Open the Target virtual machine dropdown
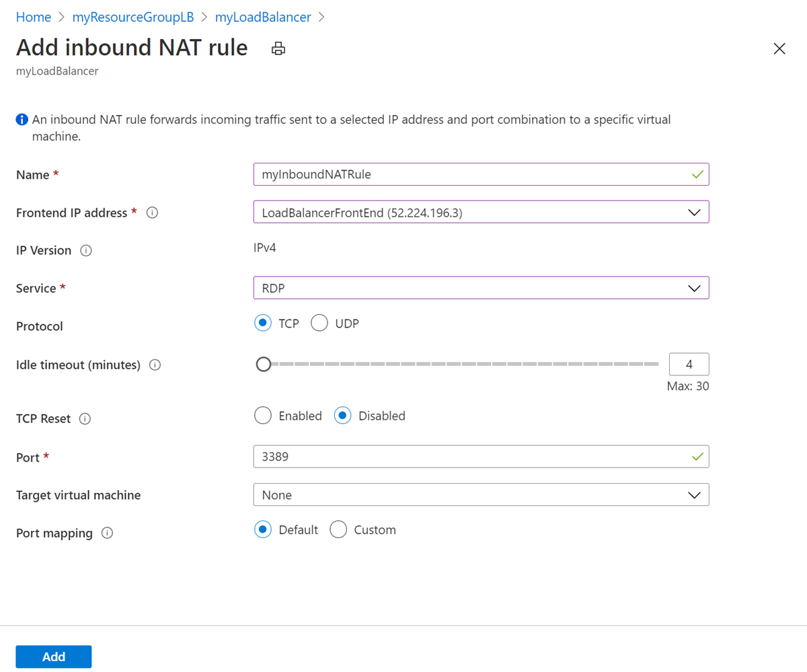 [695, 494]
